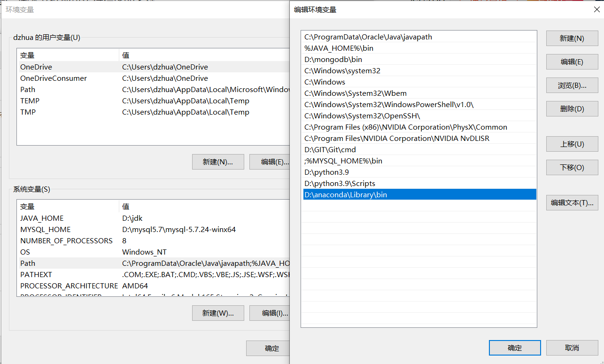The image size is (604, 364).
Task: Select the D:\mongodb\bin entry
Action: coord(419,59)
